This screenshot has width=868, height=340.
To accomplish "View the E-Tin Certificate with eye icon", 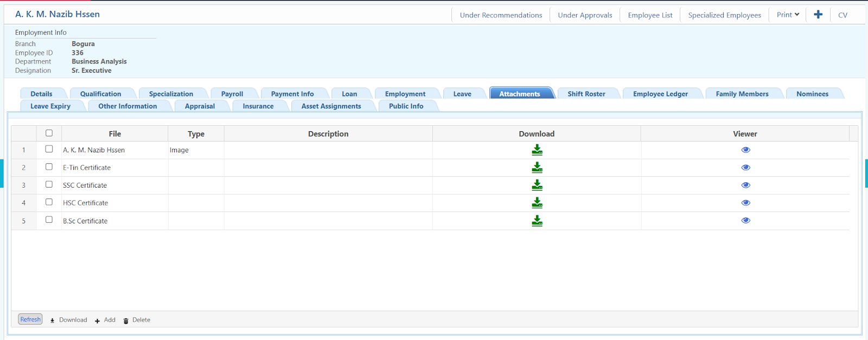I will (x=745, y=168).
